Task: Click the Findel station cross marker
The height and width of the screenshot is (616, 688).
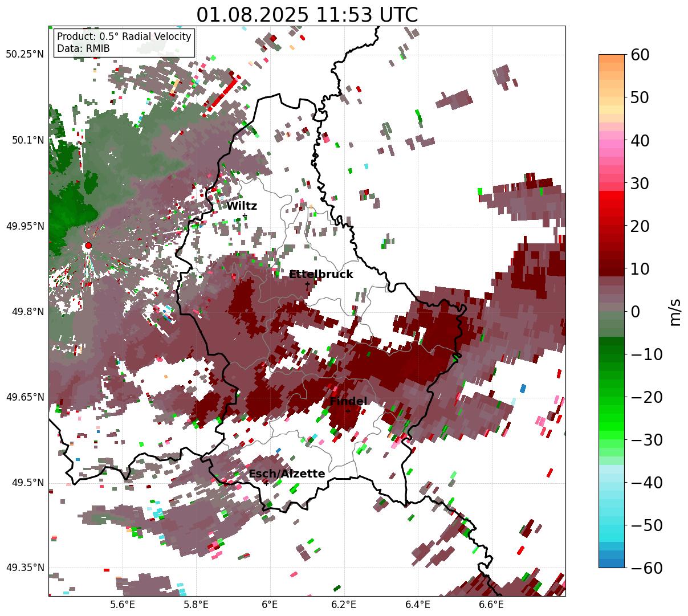Action: (348, 411)
